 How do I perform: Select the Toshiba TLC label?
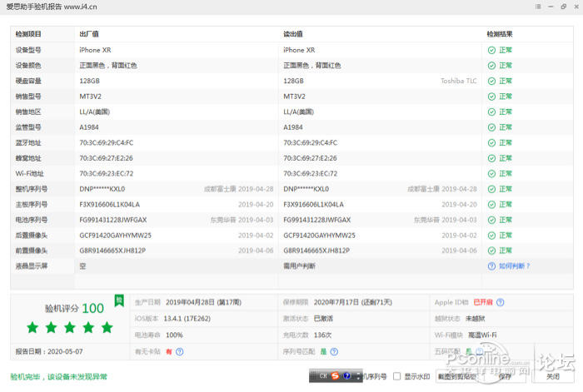[x=458, y=81]
